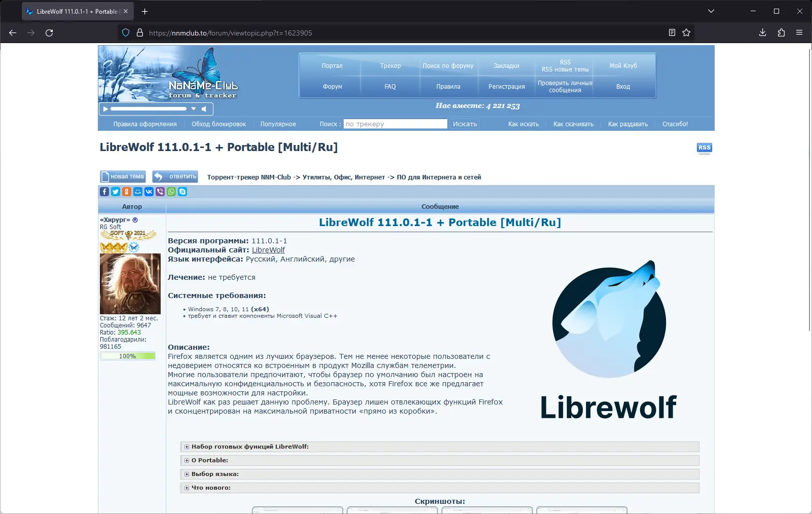The width and height of the screenshot is (812, 514).
Task: Reload the current page
Action: [x=49, y=33]
